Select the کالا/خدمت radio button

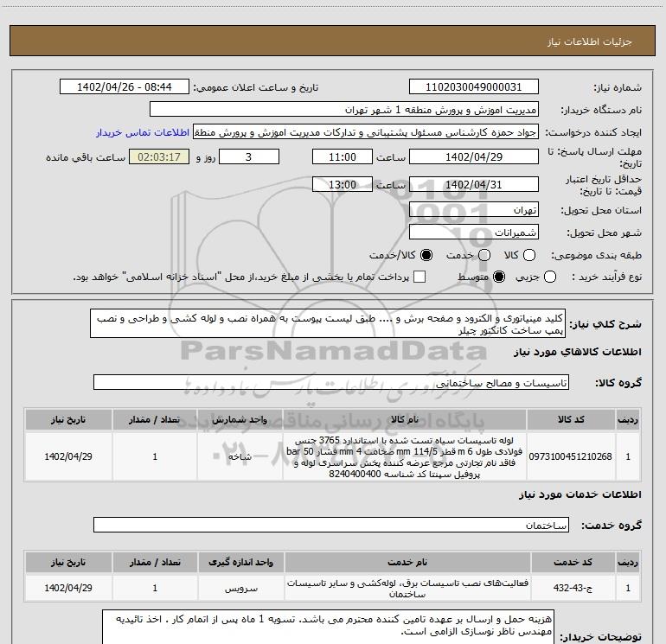426,255
